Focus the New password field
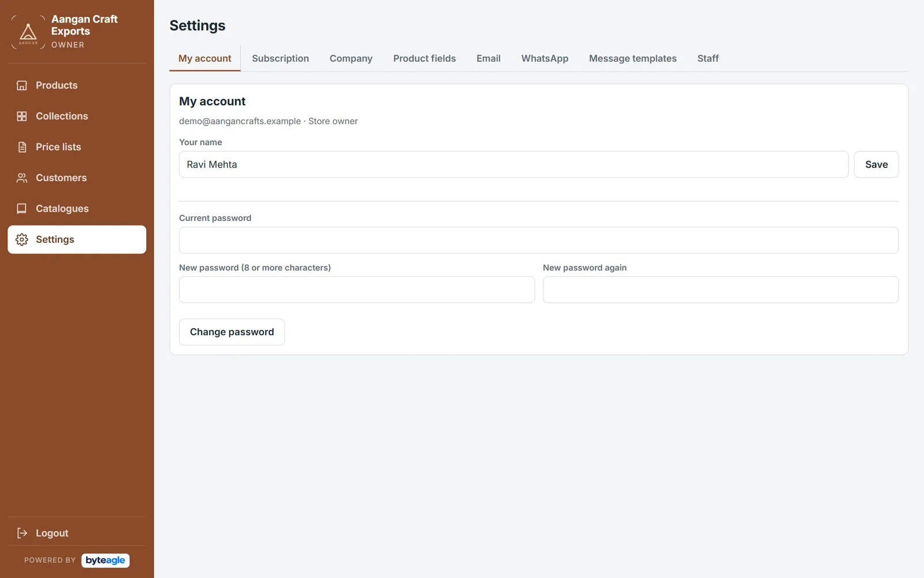Image resolution: width=924 pixels, height=578 pixels. pyautogui.click(x=357, y=290)
